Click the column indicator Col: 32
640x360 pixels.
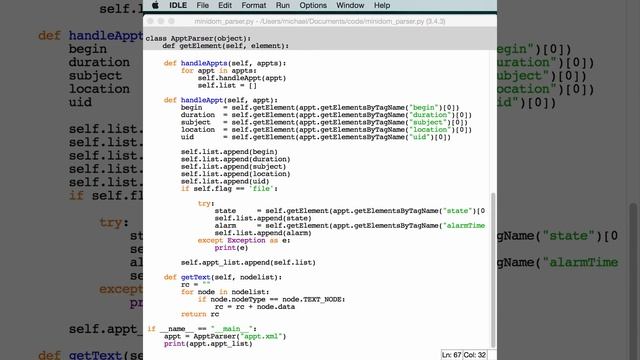[x=475, y=355]
